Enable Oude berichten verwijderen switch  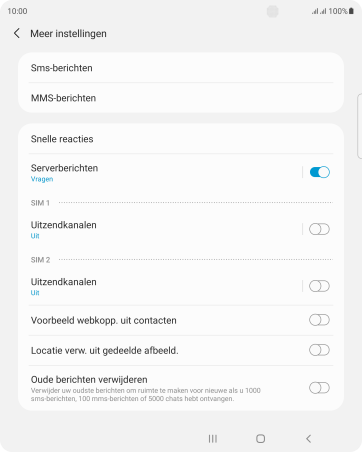319,388
